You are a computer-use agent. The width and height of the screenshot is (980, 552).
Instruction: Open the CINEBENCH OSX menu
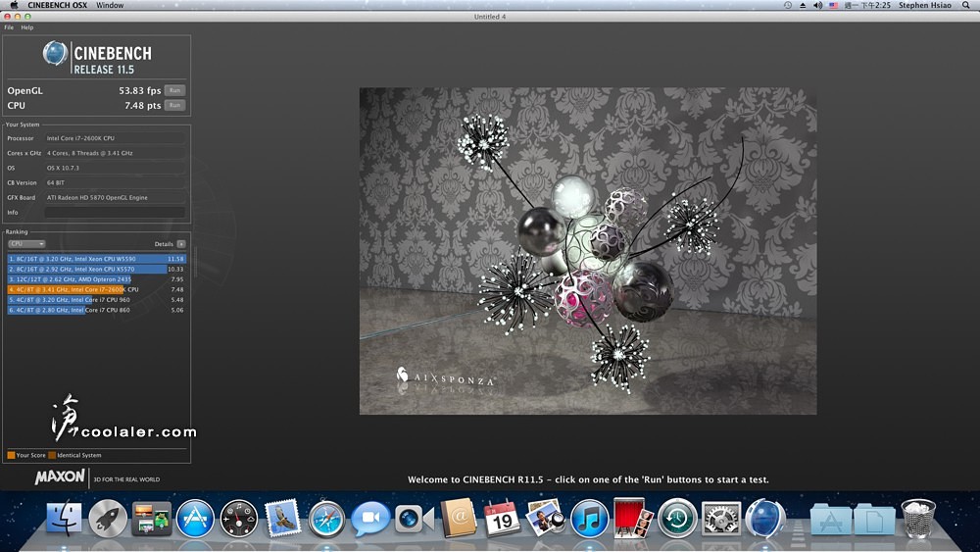point(58,5)
